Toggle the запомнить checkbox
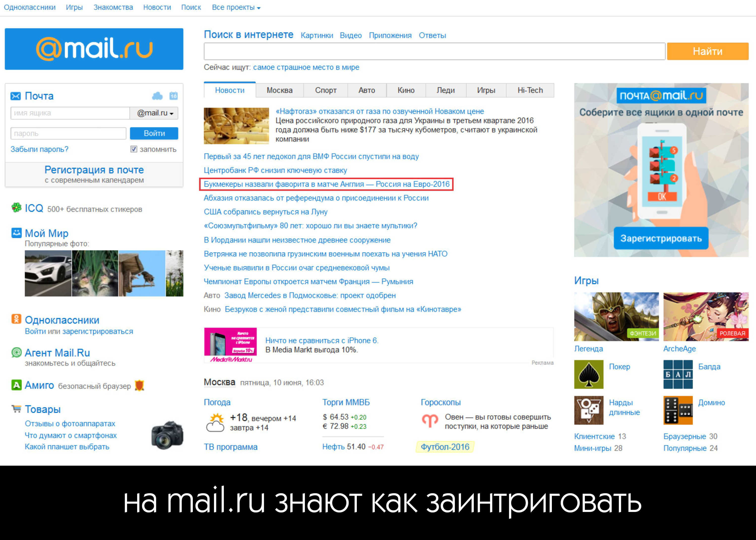The width and height of the screenshot is (756, 540). pos(134,149)
